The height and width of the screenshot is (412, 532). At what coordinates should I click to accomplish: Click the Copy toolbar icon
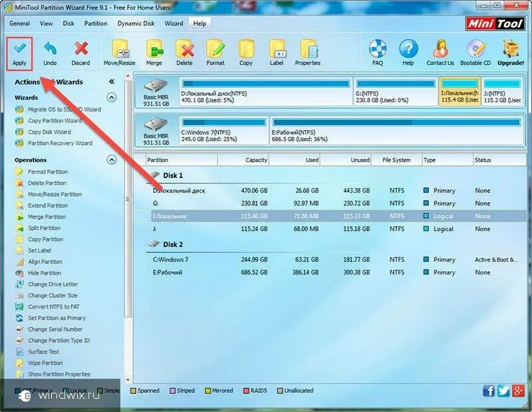pyautogui.click(x=245, y=53)
